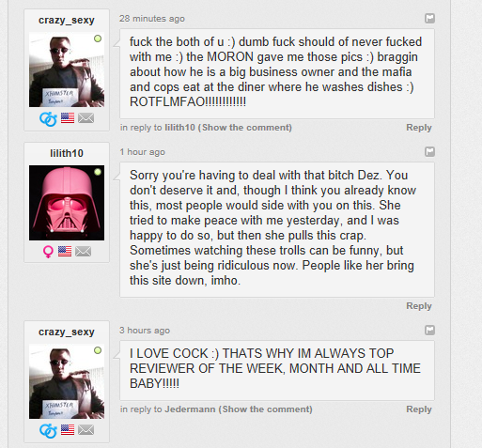Expand Show the comment for lilith10 reply
This screenshot has width=482, height=448.
(x=246, y=128)
